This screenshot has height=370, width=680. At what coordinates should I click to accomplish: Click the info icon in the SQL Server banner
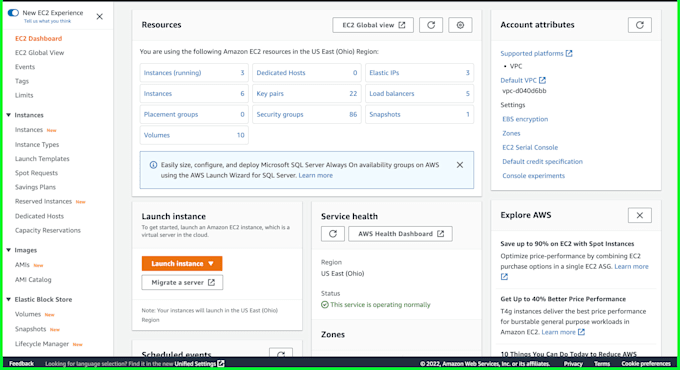[x=153, y=165]
